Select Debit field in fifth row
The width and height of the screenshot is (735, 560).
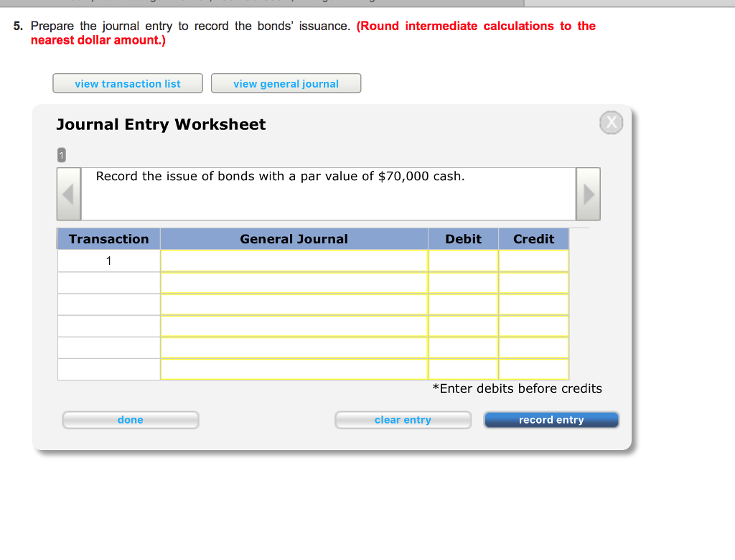tap(463, 348)
